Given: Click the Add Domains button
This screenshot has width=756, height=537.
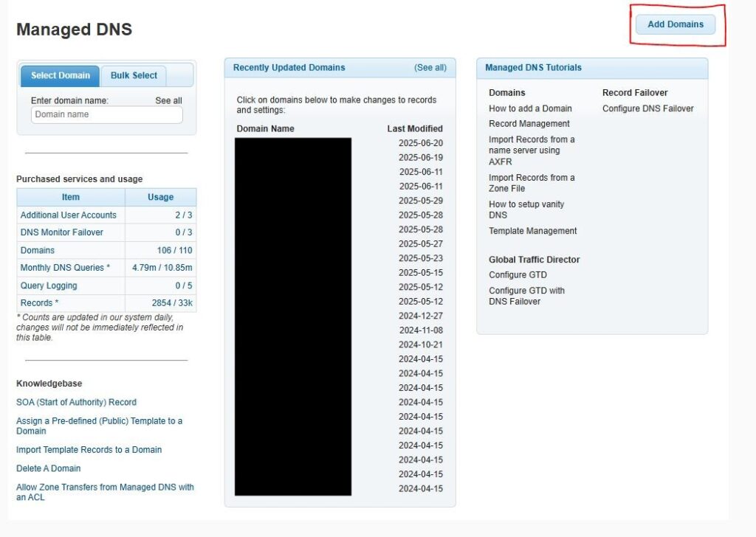Looking at the screenshot, I should tap(675, 24).
